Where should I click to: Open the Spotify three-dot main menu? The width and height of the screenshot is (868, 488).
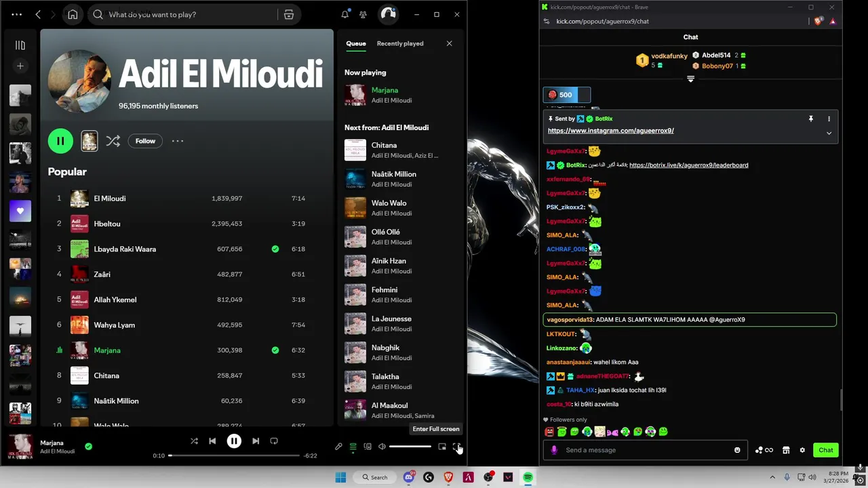[16, 14]
